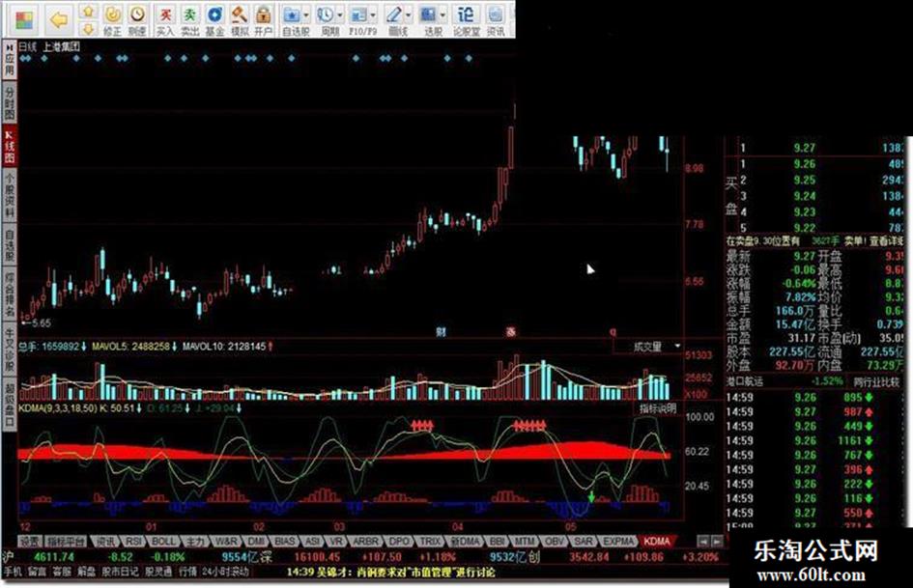Viewport: 913px width, 588px height.
Task: Select the DPO indicator tab
Action: click(x=399, y=542)
